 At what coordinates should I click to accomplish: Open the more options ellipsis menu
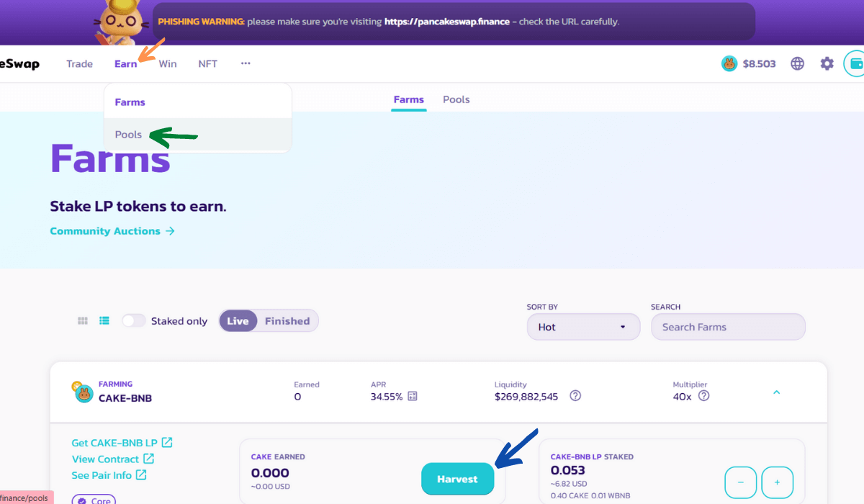pyautogui.click(x=246, y=63)
